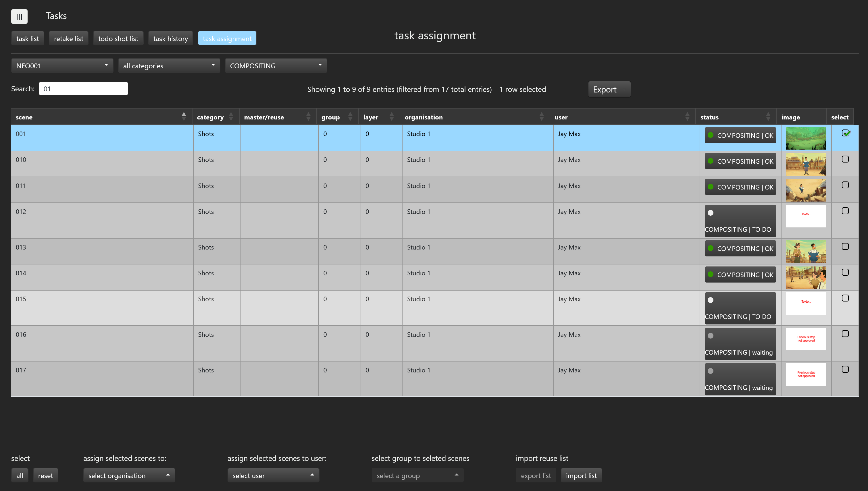
Task: Open the retake list tab
Action: (x=68, y=38)
